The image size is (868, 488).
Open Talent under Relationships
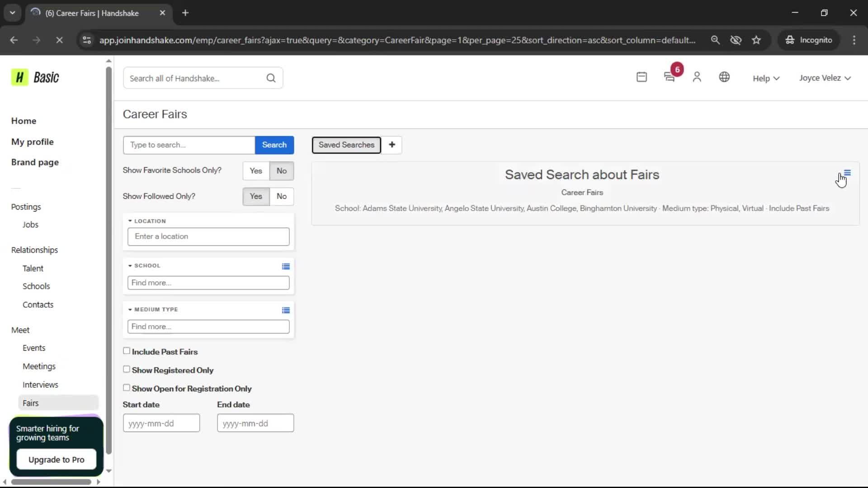point(33,268)
